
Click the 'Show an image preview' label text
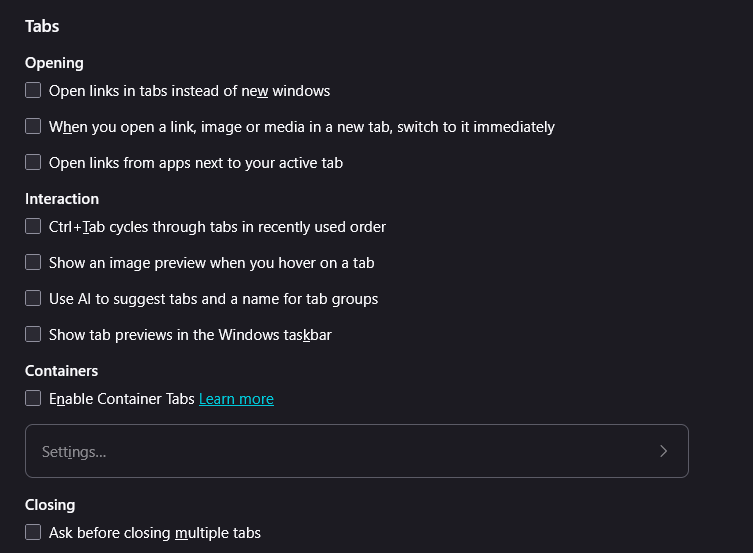click(211, 263)
